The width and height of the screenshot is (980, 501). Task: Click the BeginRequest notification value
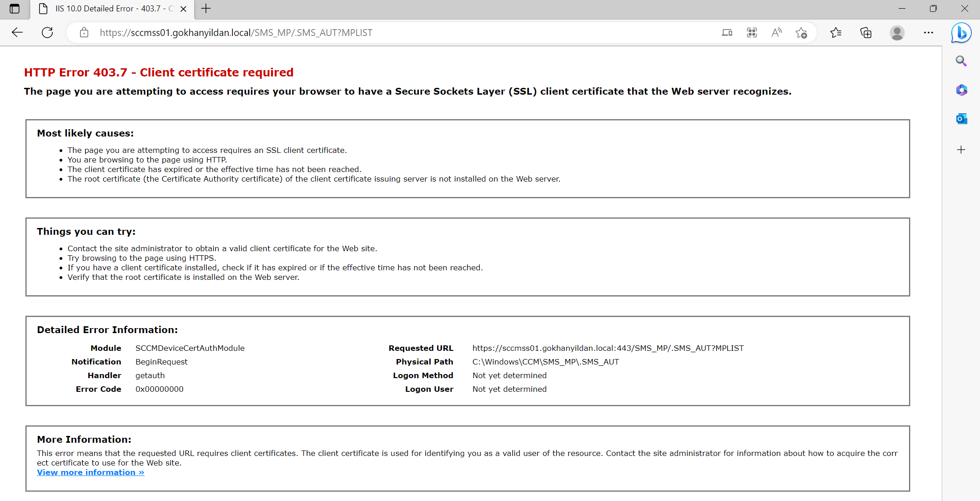(x=161, y=362)
